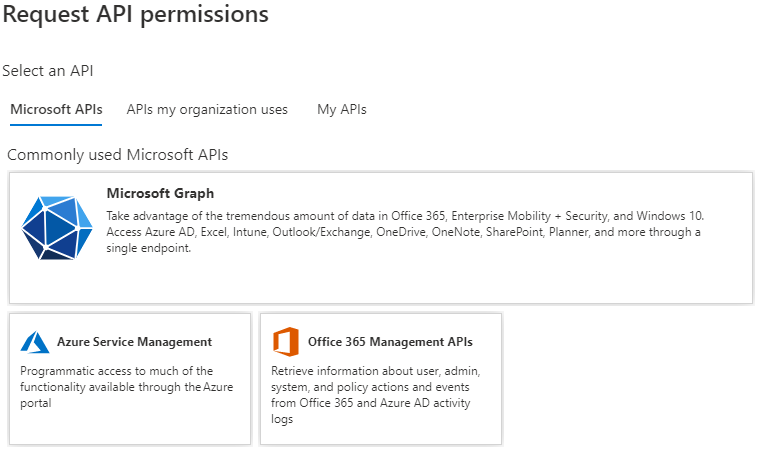Click the blue underline beneath Microsoft APIs tab

(56, 125)
